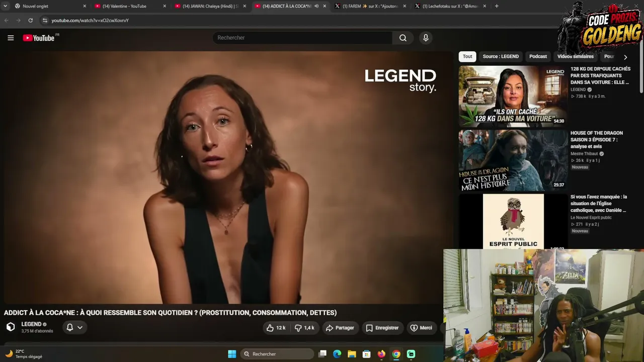The height and width of the screenshot is (362, 644).
Task: Click the search magnifier button
Action: coord(403,38)
